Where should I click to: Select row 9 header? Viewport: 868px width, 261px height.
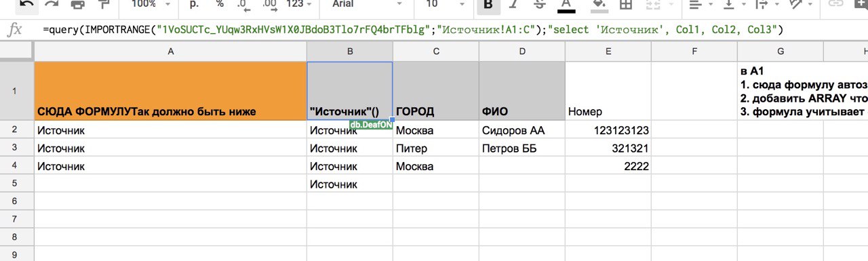point(17,254)
